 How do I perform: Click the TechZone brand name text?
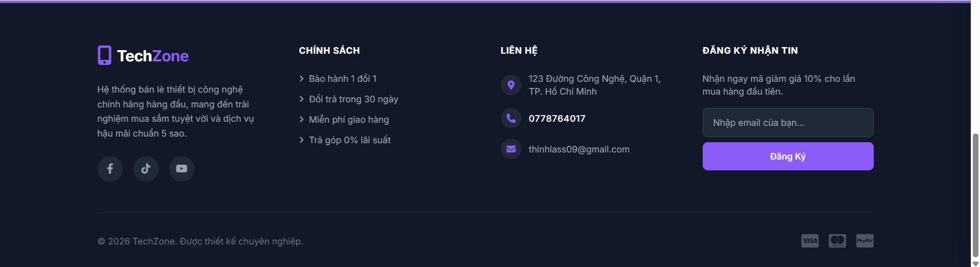tap(153, 56)
